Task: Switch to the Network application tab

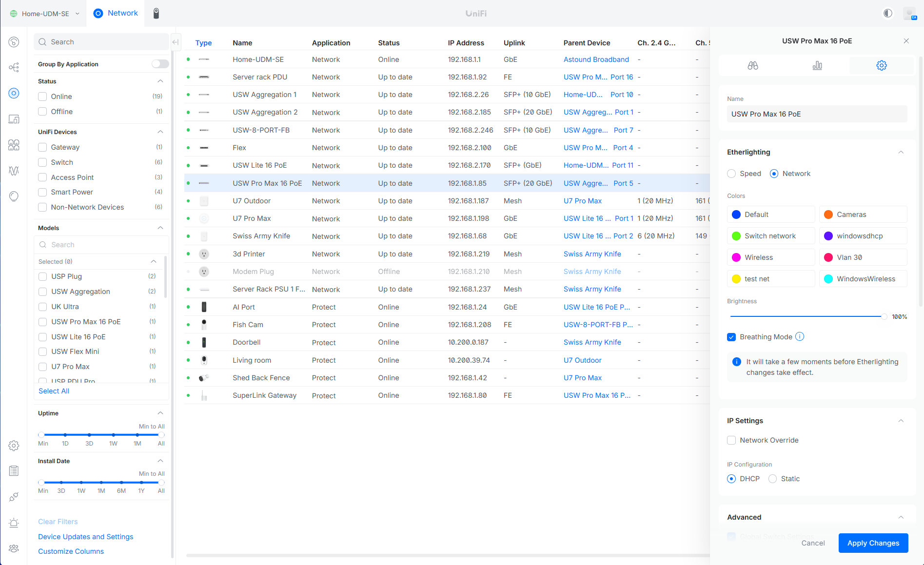Action: pyautogui.click(x=116, y=13)
